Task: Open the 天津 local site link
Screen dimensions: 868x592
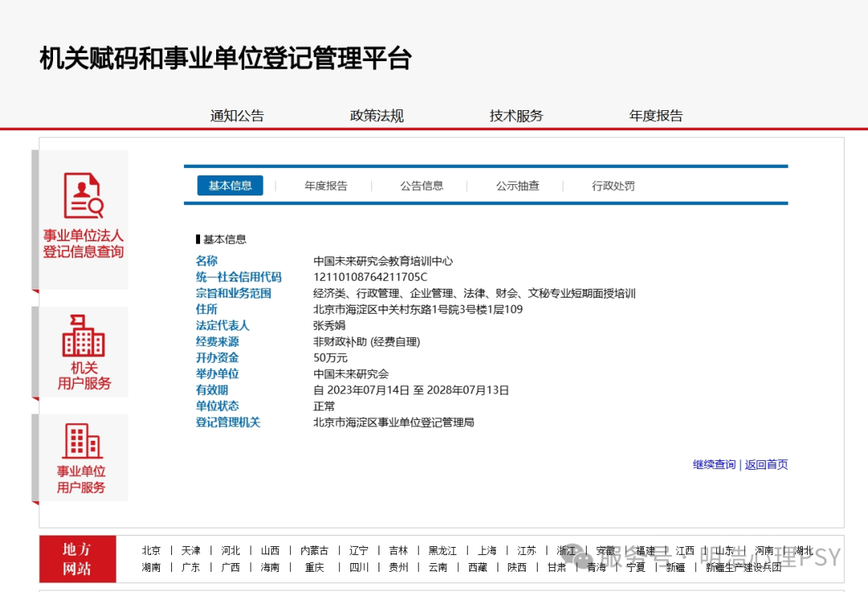Action: tap(191, 550)
